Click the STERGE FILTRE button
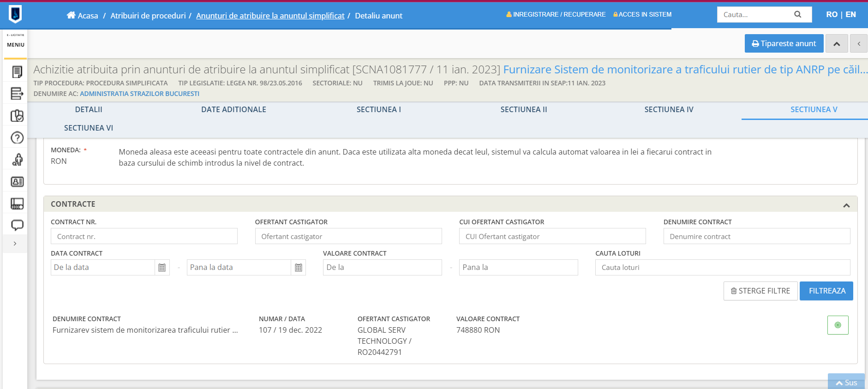 pyautogui.click(x=760, y=291)
